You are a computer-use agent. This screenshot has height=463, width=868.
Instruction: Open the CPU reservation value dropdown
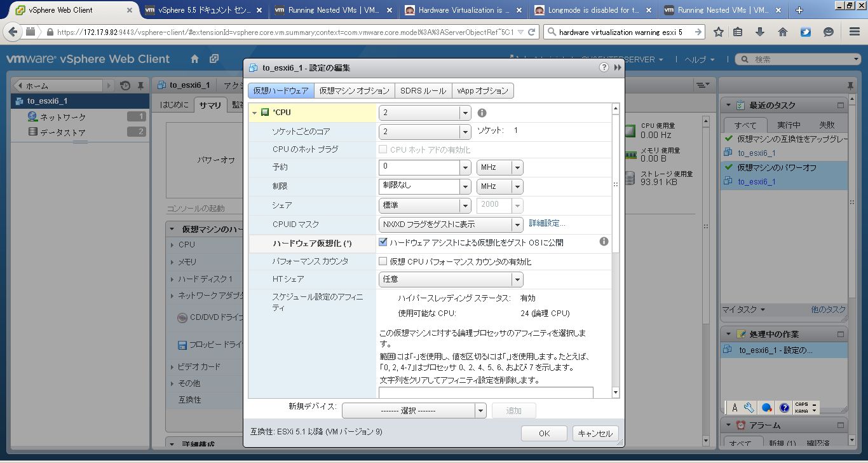click(465, 167)
